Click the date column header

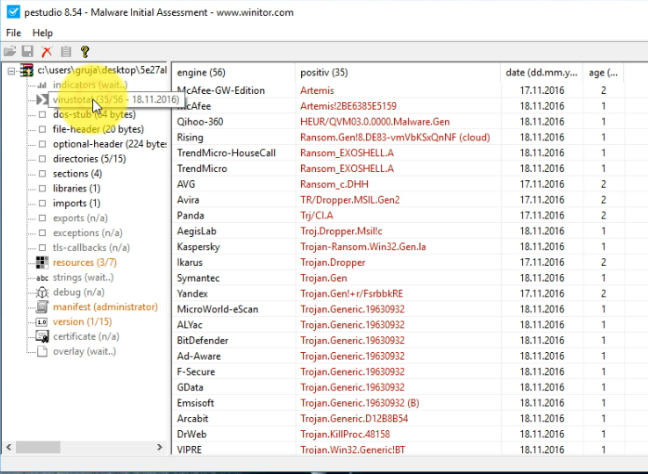[541, 73]
